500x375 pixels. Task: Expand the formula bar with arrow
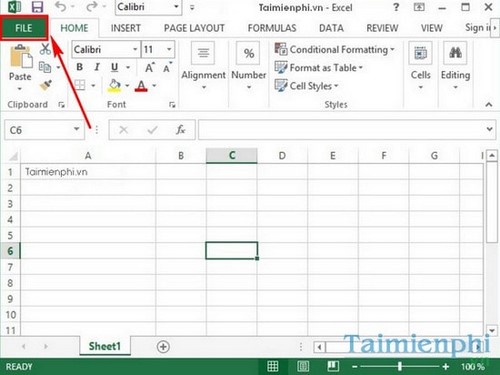coord(489,129)
